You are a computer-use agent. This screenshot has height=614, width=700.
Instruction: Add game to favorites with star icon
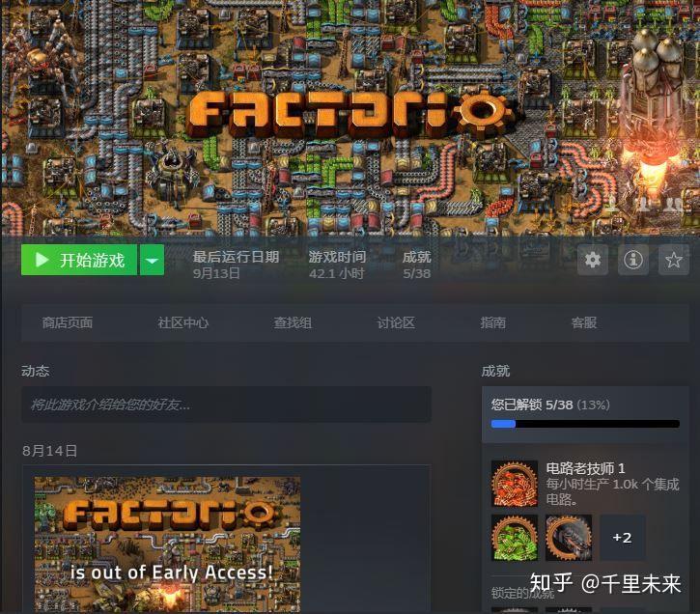tap(674, 260)
